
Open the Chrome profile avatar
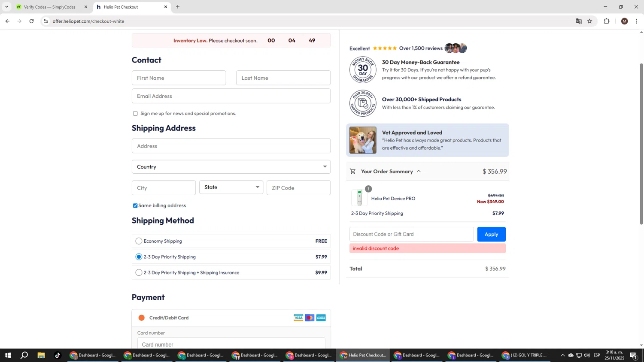tap(625, 21)
